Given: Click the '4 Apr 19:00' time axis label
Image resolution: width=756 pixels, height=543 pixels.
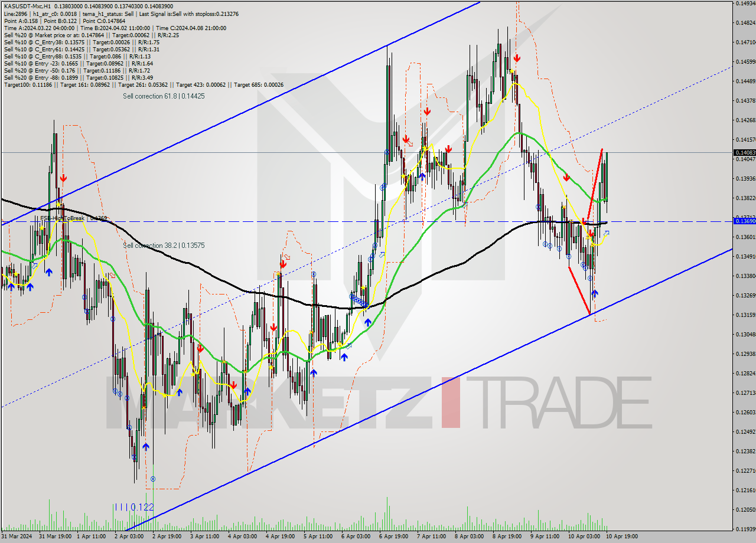Looking at the screenshot, I should (x=282, y=537).
